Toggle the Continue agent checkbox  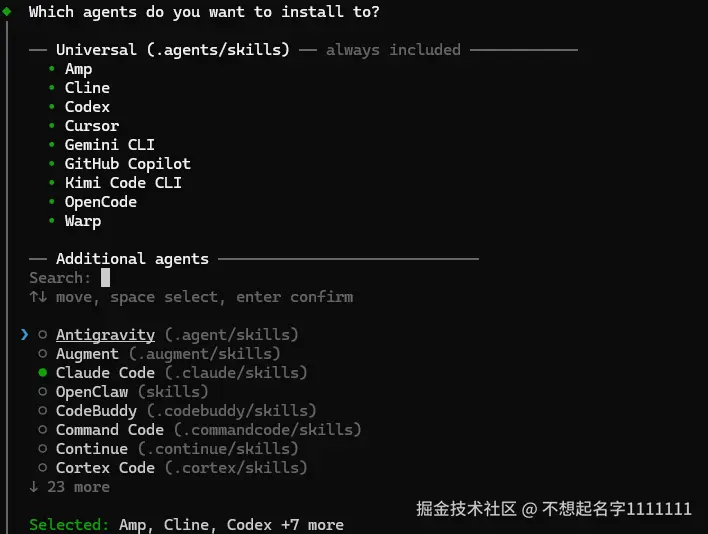pos(43,449)
